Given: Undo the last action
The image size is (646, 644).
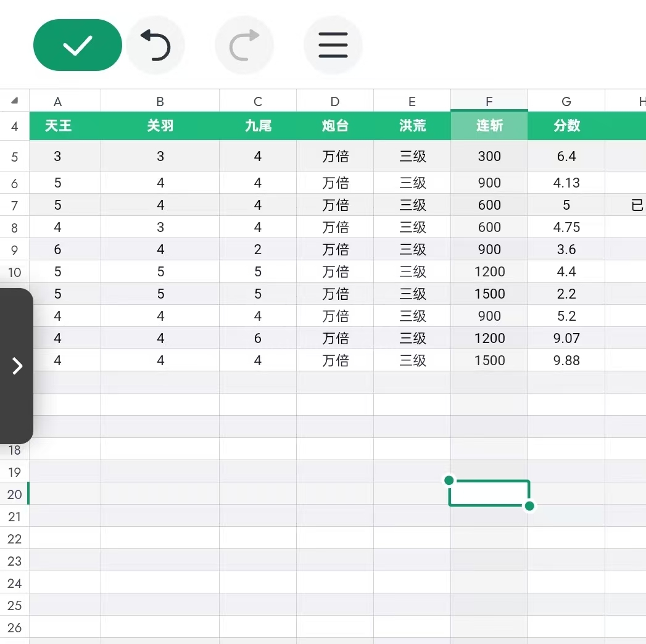Looking at the screenshot, I should 155,45.
